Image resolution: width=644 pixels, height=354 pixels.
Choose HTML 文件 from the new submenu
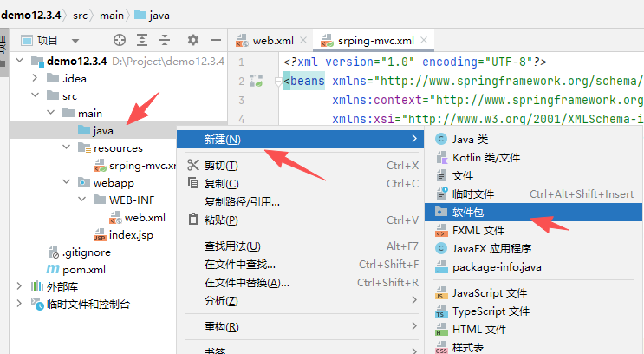478,329
